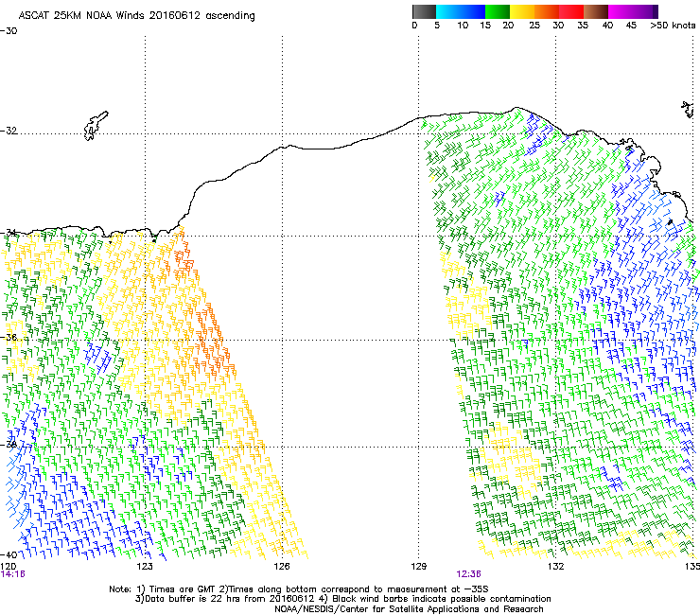Click the title 'ASCAT 25KM NOAA Winds 20160612 ascending'
Viewport: 700px width, 615px height.
[136, 16]
